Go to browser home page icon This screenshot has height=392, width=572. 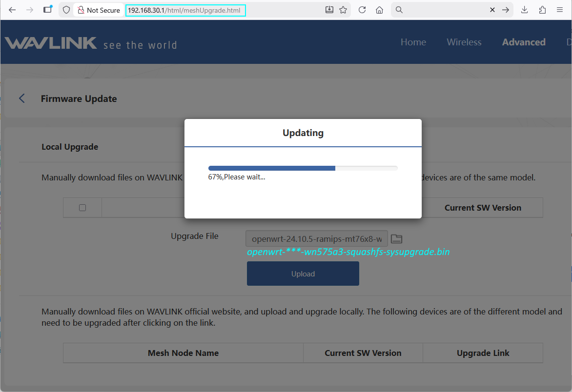pos(379,10)
